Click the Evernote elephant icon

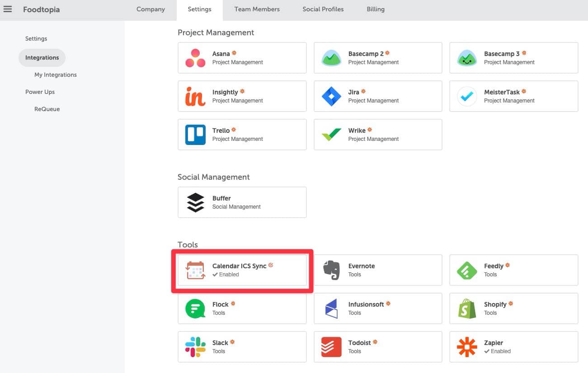point(331,270)
